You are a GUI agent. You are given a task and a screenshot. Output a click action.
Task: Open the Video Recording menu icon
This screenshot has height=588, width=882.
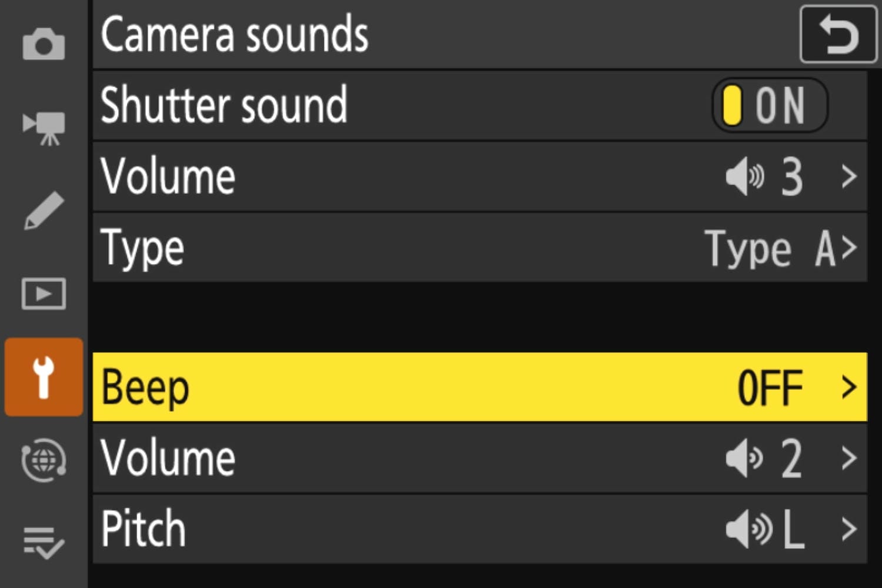(x=44, y=127)
